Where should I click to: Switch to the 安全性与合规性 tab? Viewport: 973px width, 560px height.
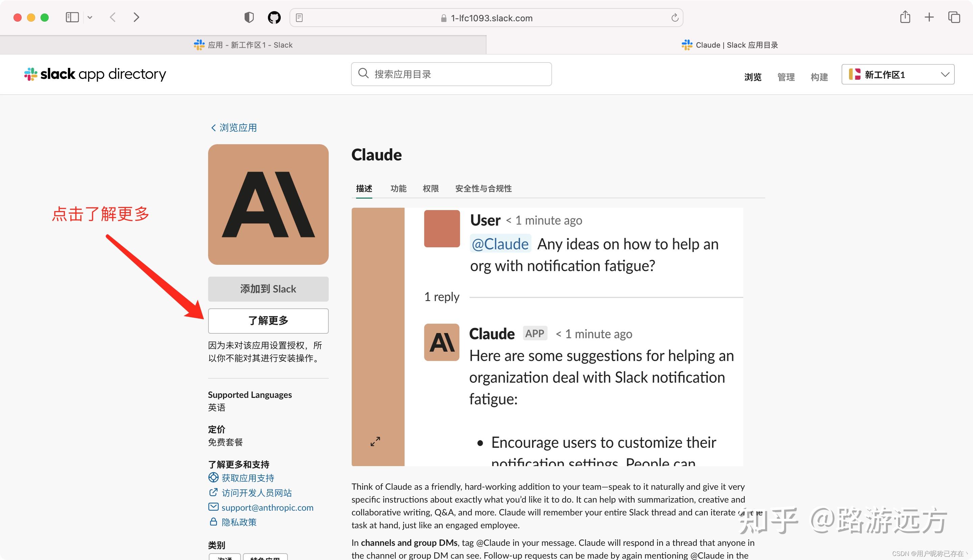coord(483,189)
